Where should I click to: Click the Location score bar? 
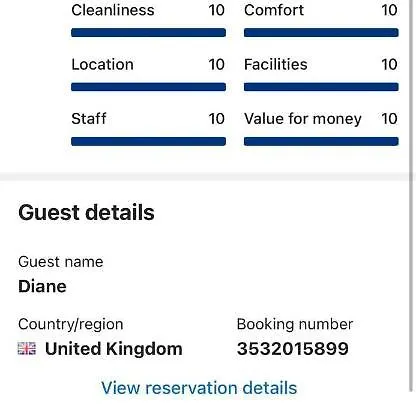[148, 87]
